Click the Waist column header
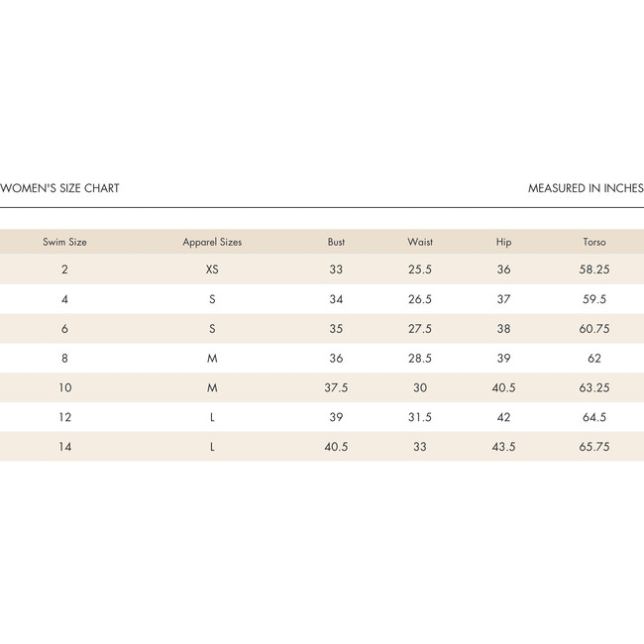This screenshot has width=644, height=644. point(420,242)
